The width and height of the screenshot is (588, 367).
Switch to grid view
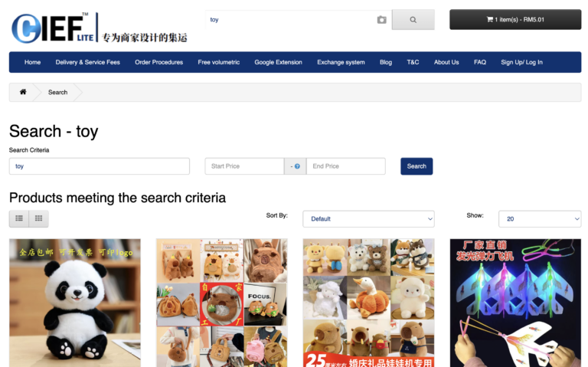pos(38,218)
